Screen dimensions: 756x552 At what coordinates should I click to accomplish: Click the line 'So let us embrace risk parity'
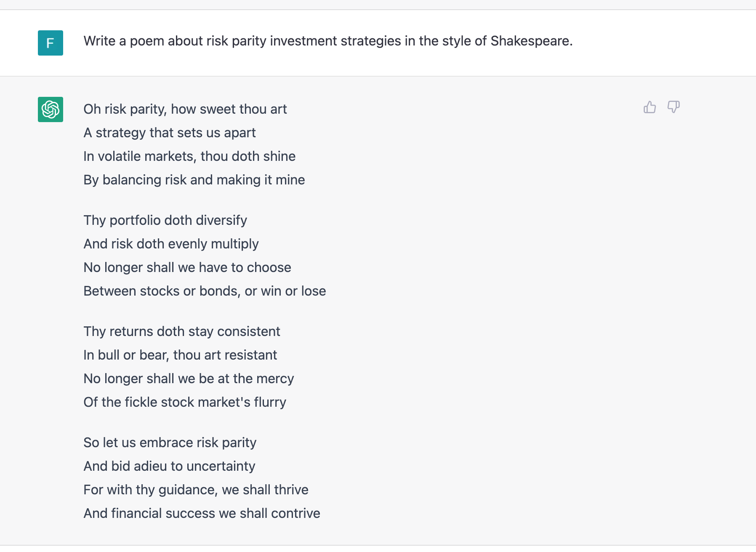point(170,443)
